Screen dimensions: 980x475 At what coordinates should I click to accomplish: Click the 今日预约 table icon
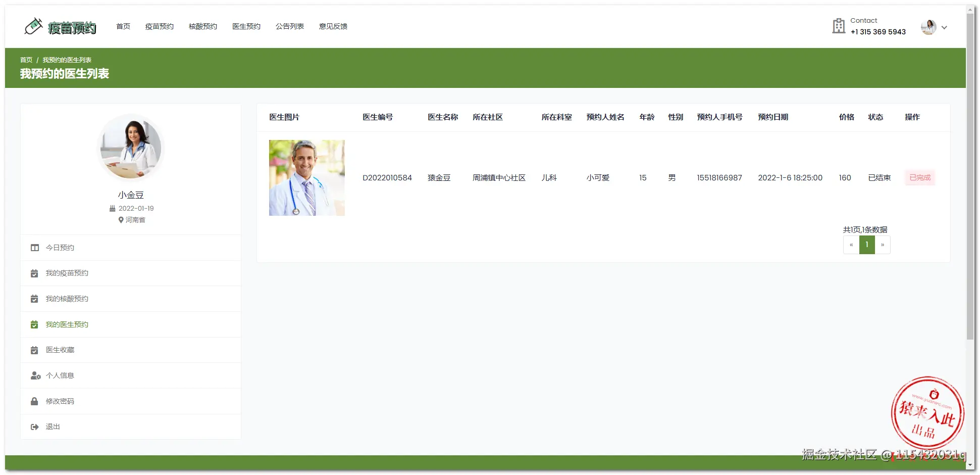(x=35, y=248)
